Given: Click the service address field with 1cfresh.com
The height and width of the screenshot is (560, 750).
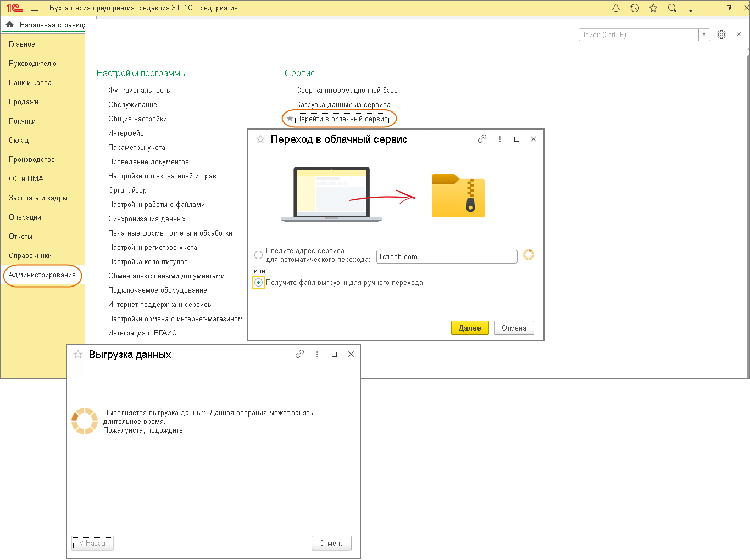Looking at the screenshot, I should [447, 256].
